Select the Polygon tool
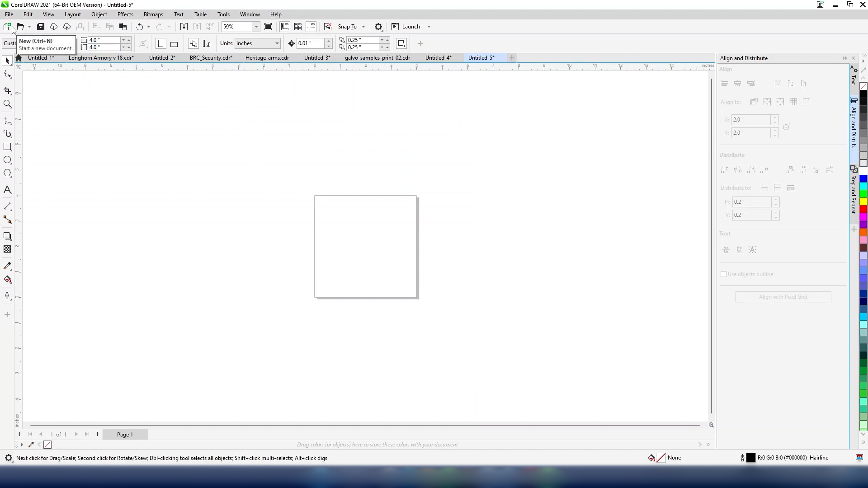Image resolution: width=868 pixels, height=488 pixels. click(7, 174)
